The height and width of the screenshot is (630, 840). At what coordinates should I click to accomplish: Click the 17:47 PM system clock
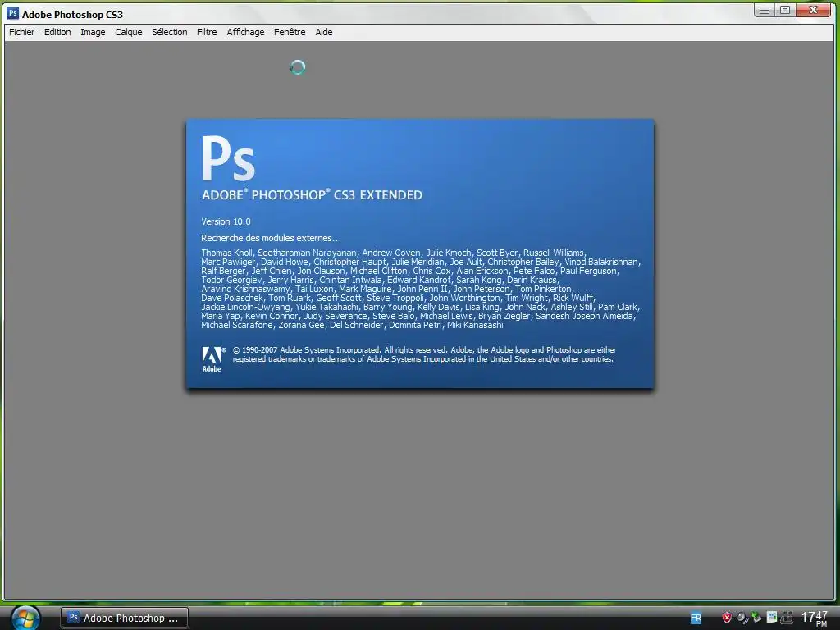coord(815,619)
